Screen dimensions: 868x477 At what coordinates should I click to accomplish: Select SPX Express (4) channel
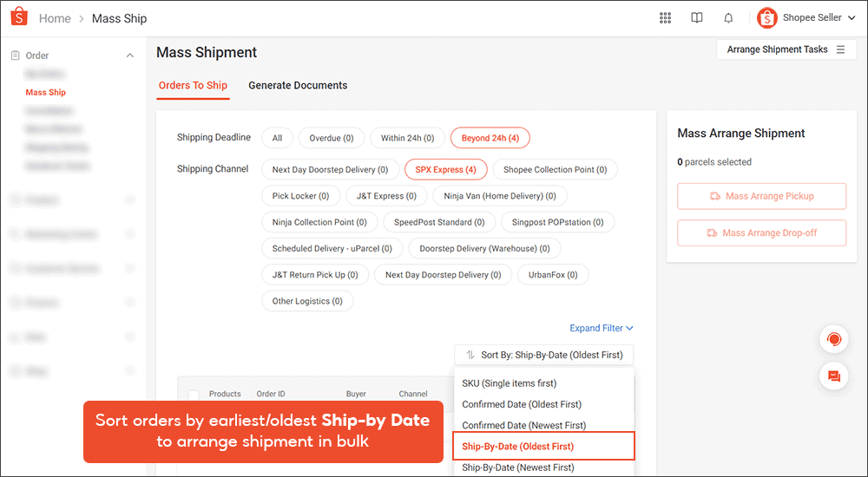[446, 169]
